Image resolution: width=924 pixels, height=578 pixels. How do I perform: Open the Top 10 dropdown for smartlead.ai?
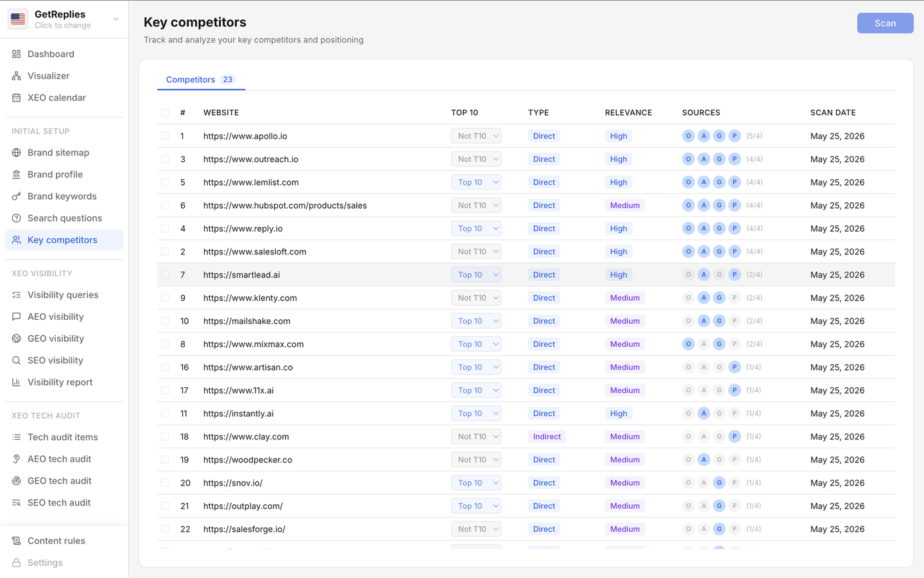point(476,275)
